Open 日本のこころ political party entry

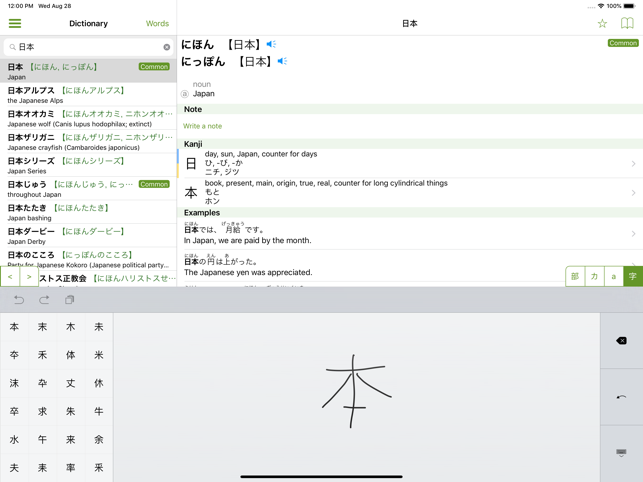pos(88,259)
